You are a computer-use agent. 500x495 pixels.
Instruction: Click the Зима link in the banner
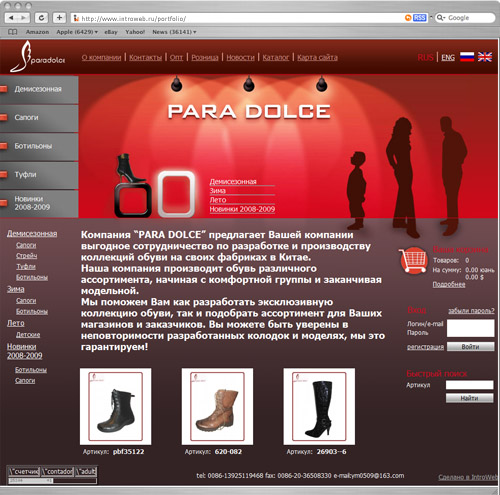click(217, 191)
